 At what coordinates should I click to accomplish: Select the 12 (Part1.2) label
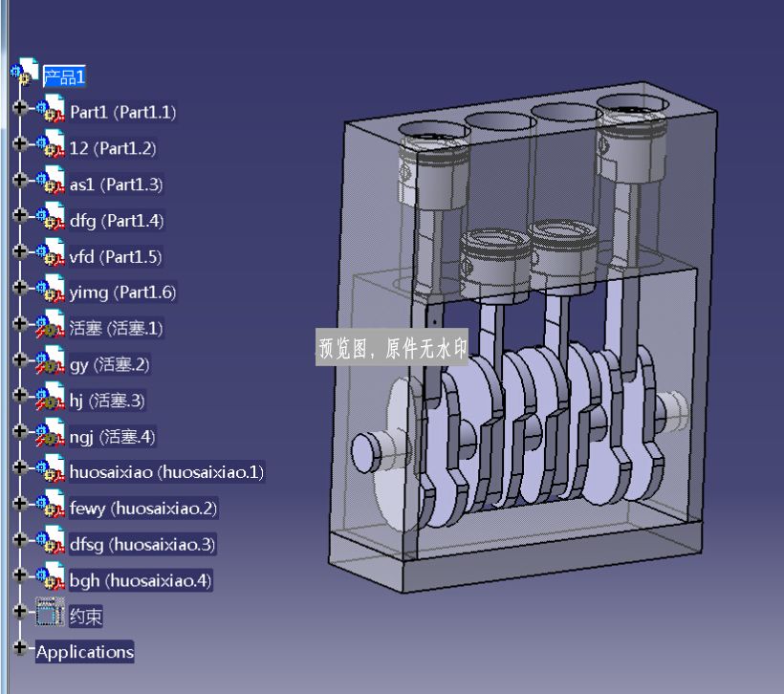click(113, 148)
